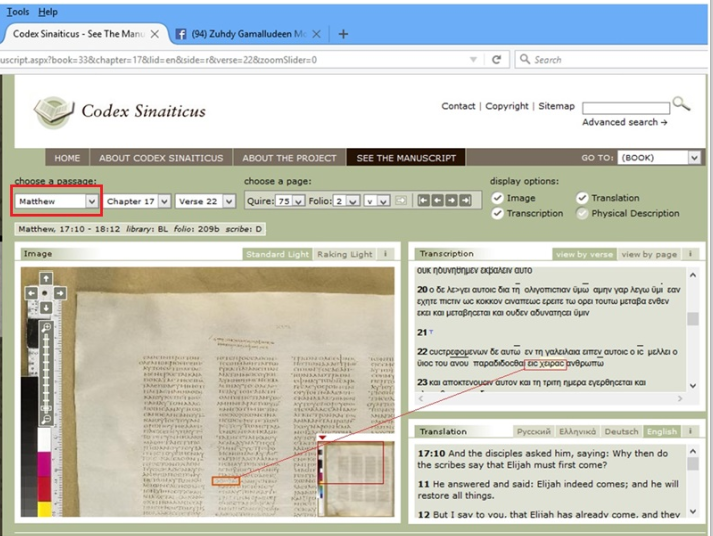Open the HOME navigation tab
The height and width of the screenshot is (536, 713).
(67, 158)
